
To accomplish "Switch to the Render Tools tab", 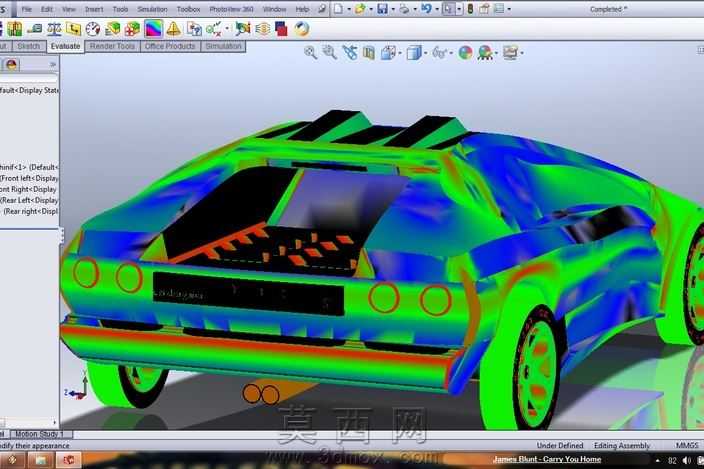I will pyautogui.click(x=112, y=46).
